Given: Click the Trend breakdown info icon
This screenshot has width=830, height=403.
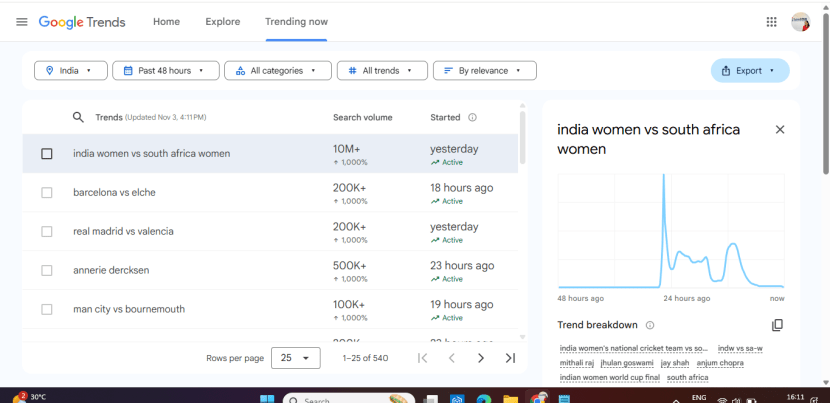Looking at the screenshot, I should (x=650, y=325).
